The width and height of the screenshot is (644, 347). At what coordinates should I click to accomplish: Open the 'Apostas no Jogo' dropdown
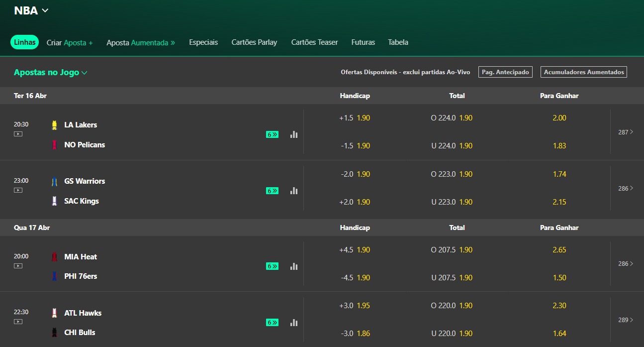coord(50,72)
